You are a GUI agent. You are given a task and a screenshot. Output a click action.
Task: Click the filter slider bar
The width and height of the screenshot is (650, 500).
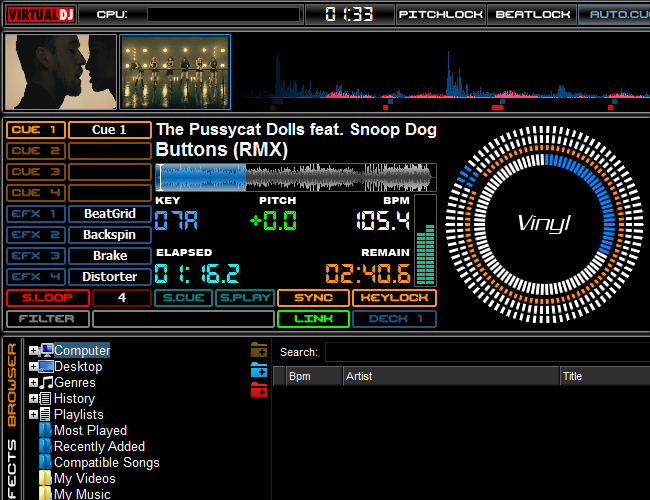[x=183, y=319]
